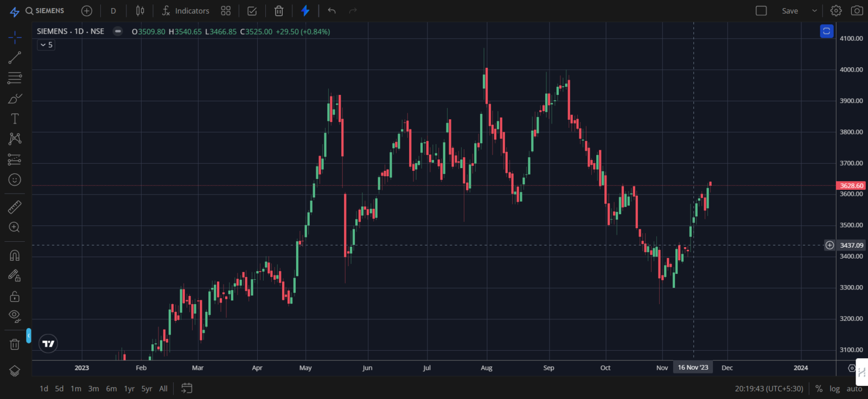Expand the Save dropdown arrow

click(x=814, y=11)
